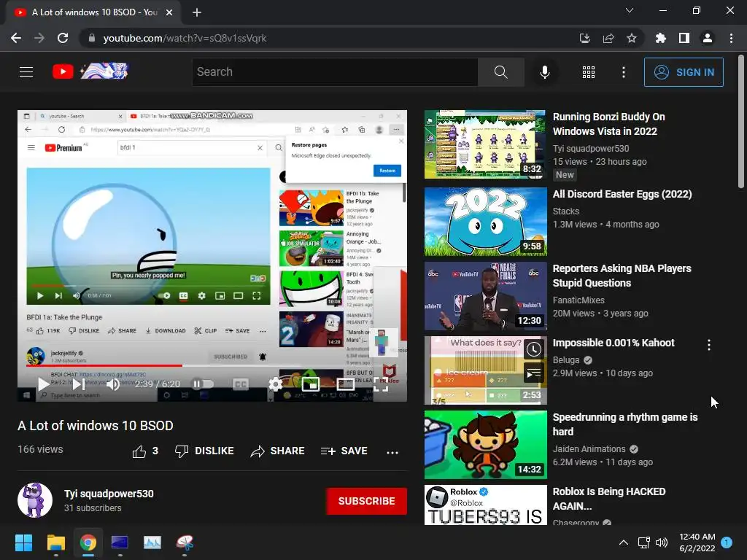Viewport: 747px width, 560px height.
Task: Go back in Chrome browser
Action: click(16, 38)
